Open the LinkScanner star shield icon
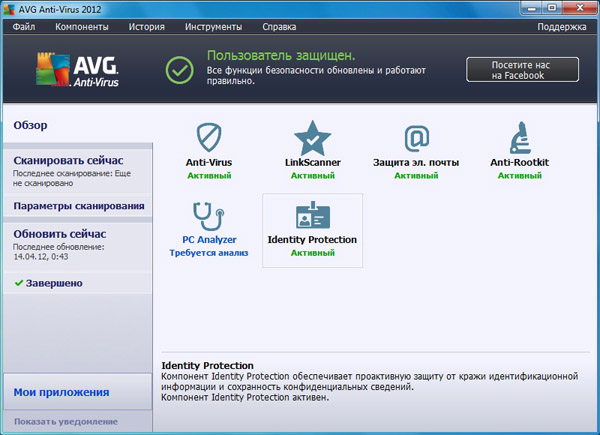600x435 pixels. (312, 137)
